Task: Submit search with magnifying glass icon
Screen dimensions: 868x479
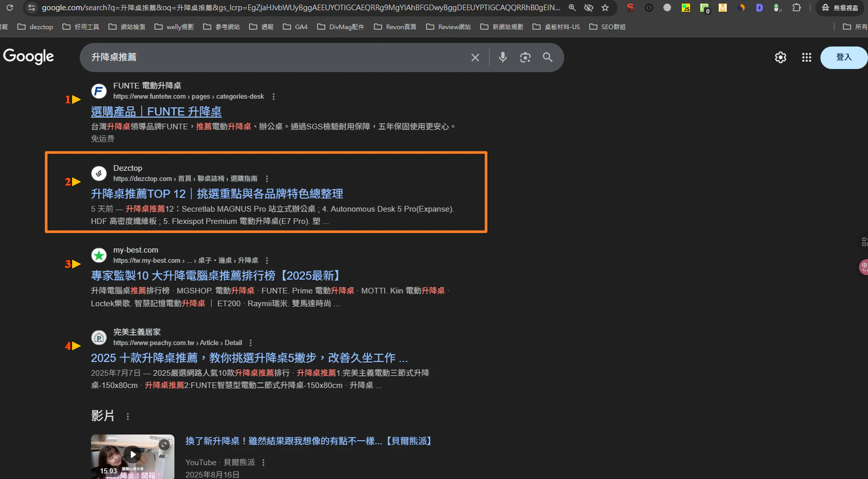Action: click(548, 57)
